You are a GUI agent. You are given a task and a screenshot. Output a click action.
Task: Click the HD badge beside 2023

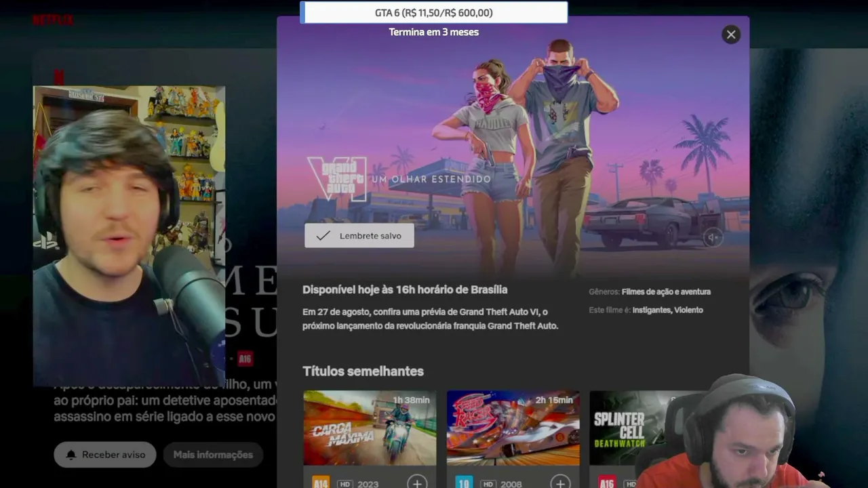(x=345, y=484)
